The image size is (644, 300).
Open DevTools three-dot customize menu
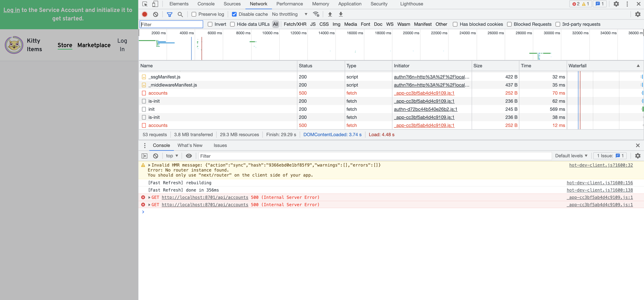tap(627, 4)
